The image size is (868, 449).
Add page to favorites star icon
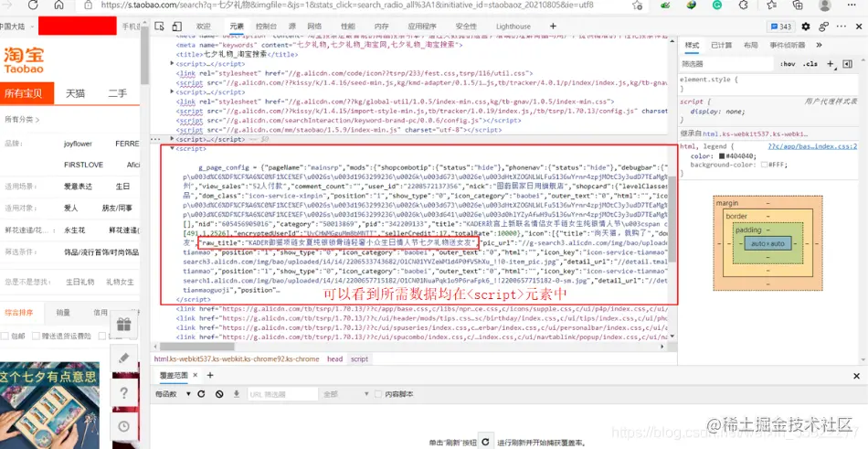click(637, 5)
